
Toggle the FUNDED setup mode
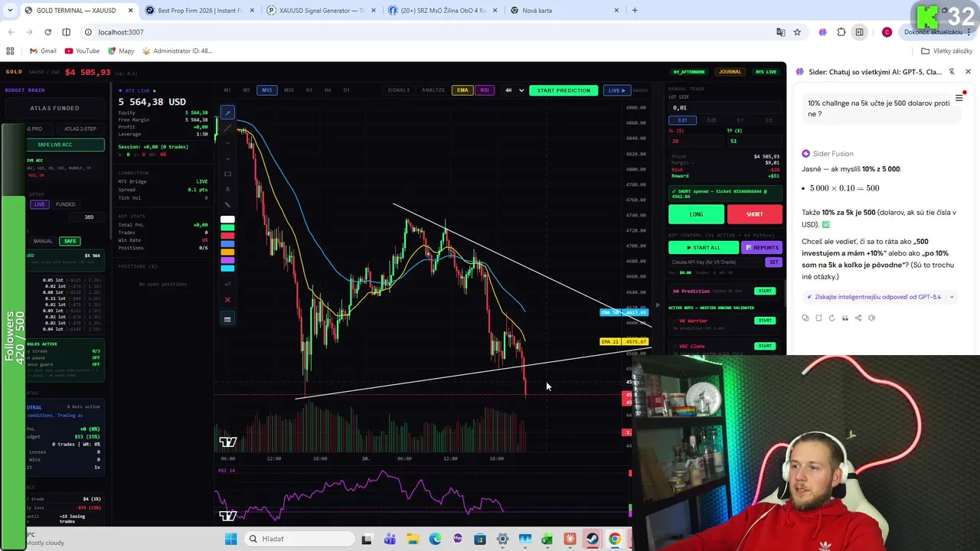point(65,204)
